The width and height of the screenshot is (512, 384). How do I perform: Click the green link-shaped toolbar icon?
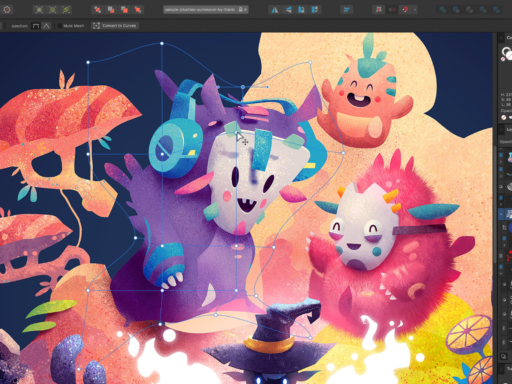point(66,10)
